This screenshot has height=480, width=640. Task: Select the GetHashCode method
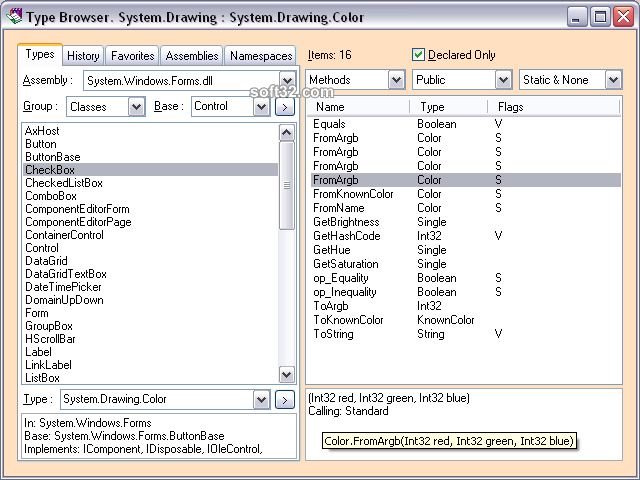464,236
